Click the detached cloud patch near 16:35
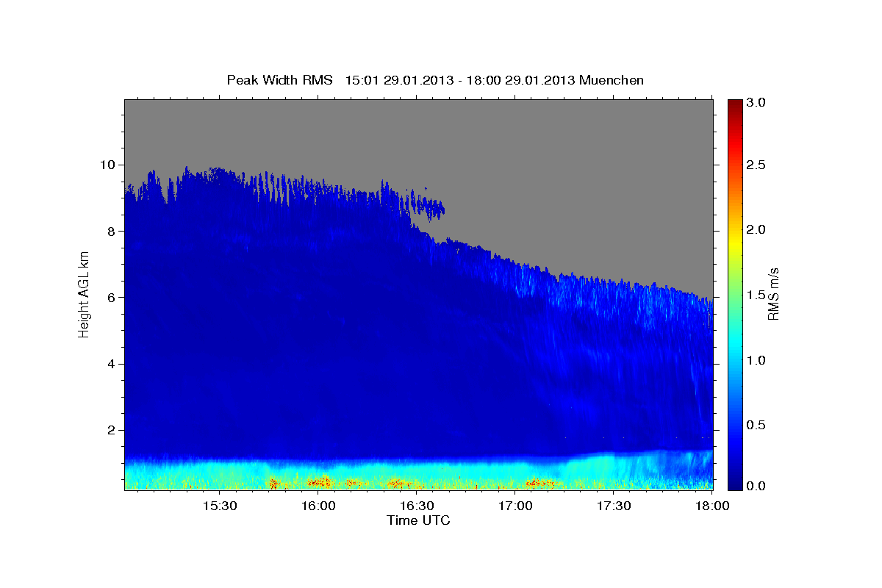 point(428,207)
